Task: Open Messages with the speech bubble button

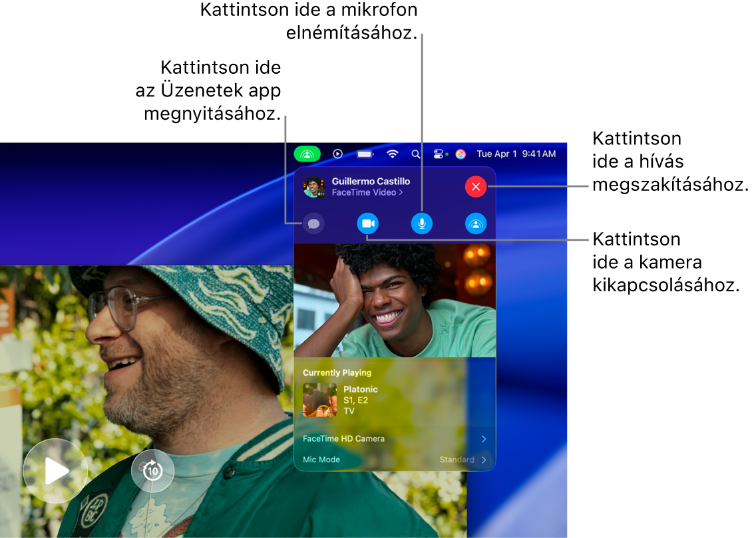Action: (x=314, y=224)
